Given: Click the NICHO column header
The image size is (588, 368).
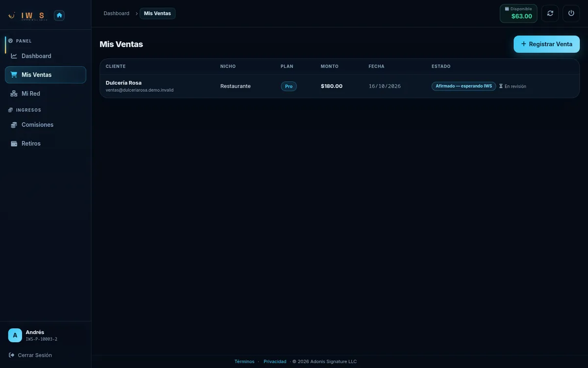Looking at the screenshot, I should [228, 66].
